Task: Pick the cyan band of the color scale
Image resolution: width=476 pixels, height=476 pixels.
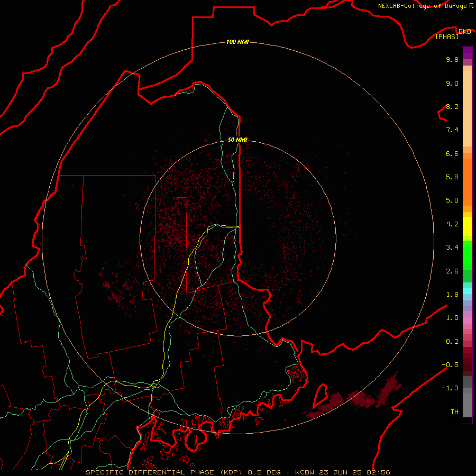Action: point(467,291)
